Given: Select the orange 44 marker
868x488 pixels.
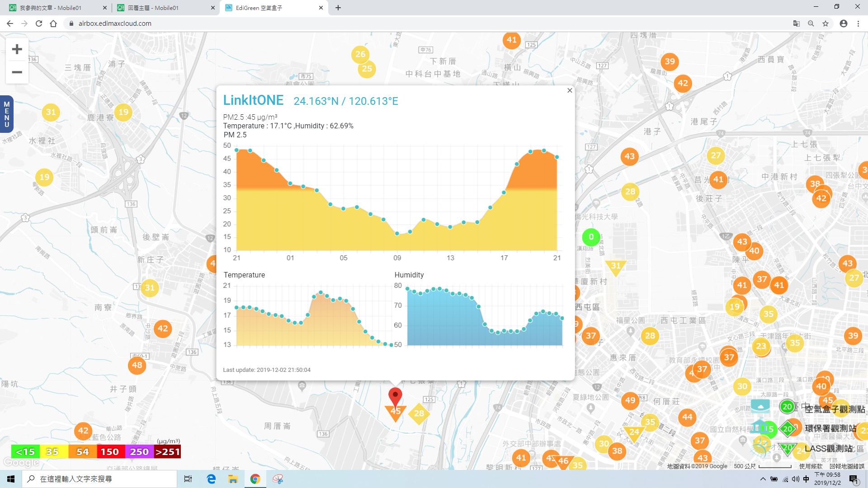Looking at the screenshot, I should point(687,417).
